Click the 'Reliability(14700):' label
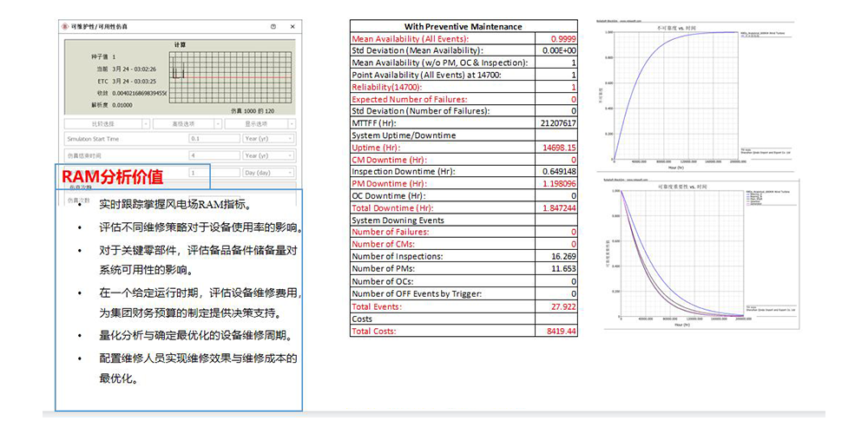868x434 pixels. (387, 87)
